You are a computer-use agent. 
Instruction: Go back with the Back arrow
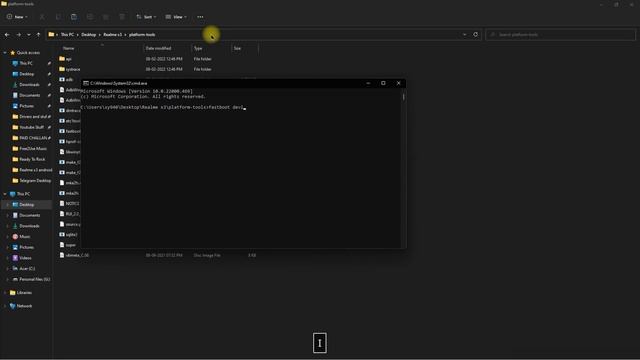tap(7, 35)
